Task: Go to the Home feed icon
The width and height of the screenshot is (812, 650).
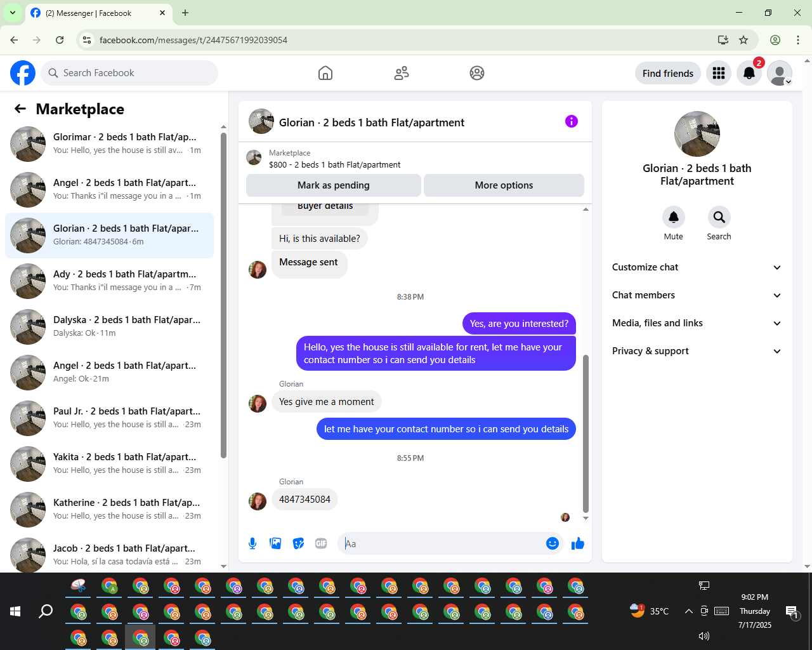Action: click(x=325, y=73)
